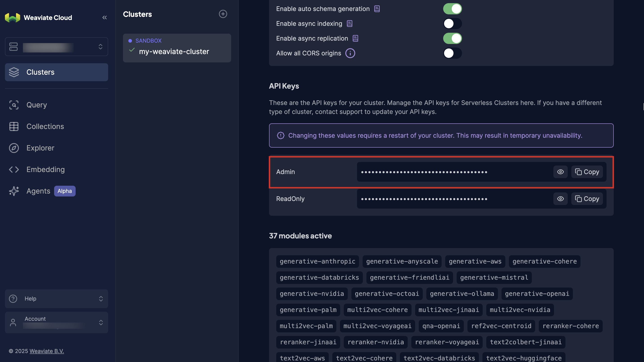Click the generative-anthropic module tag
The height and width of the screenshot is (362, 644).
318,261
